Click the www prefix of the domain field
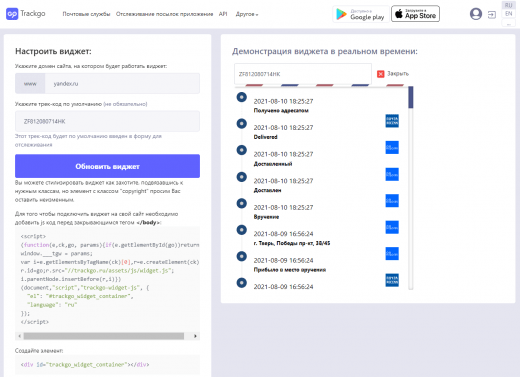 coord(30,83)
